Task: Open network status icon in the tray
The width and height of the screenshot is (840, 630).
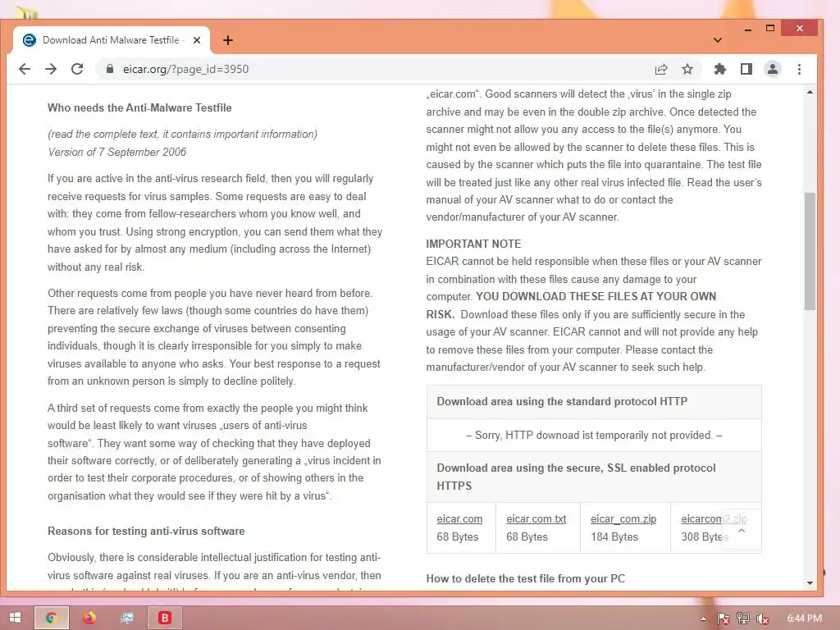Action: point(743,619)
